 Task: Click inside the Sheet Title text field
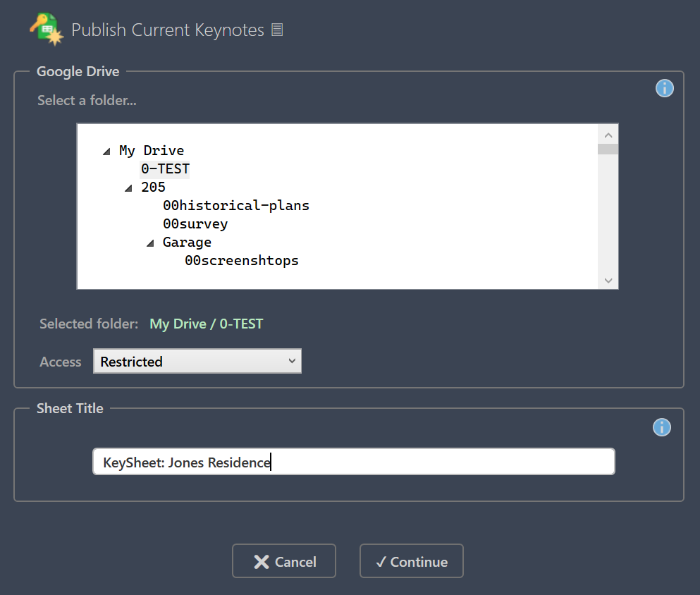[352, 461]
